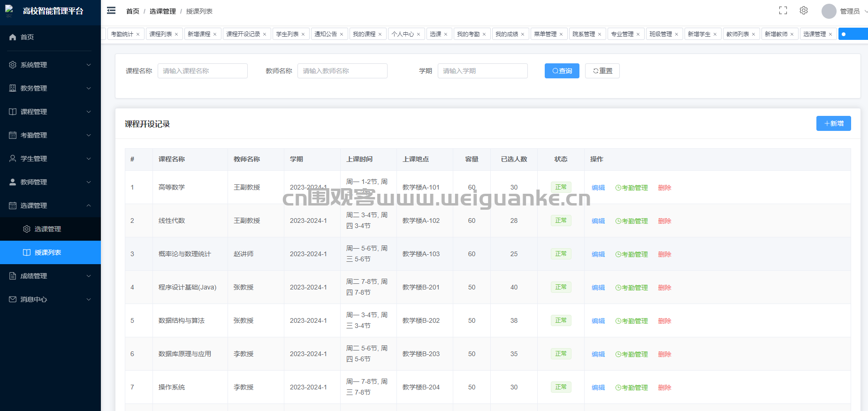Open the settings gear in the header
The height and width of the screenshot is (411, 868).
point(804,11)
